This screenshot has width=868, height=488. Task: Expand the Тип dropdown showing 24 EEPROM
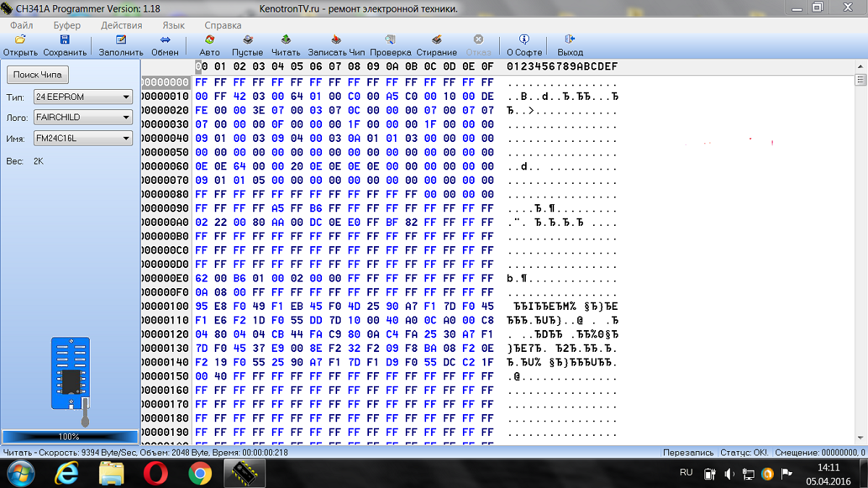(x=126, y=97)
